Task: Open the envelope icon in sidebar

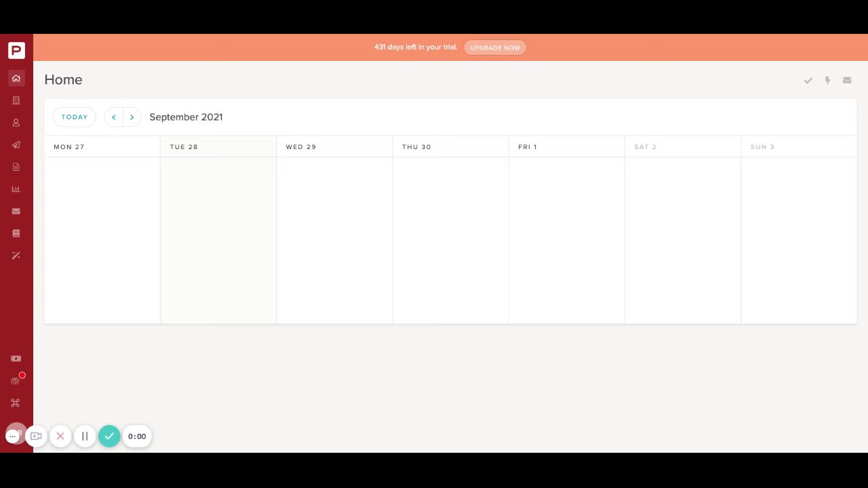Action: (16, 211)
